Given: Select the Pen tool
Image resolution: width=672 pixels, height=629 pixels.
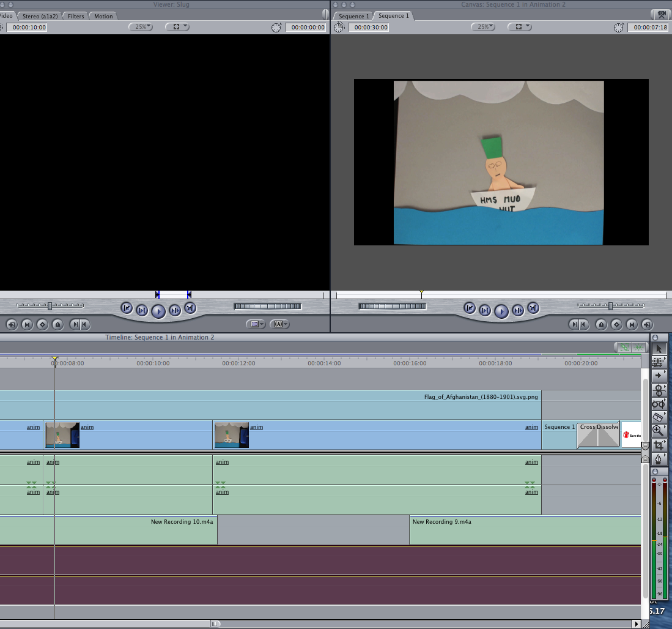Looking at the screenshot, I should click(x=659, y=459).
